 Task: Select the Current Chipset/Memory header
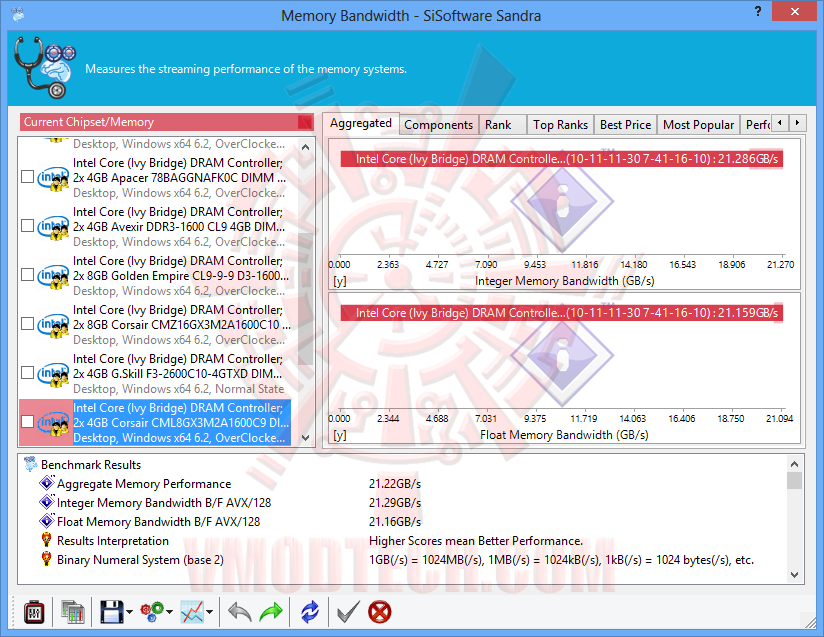pos(166,122)
